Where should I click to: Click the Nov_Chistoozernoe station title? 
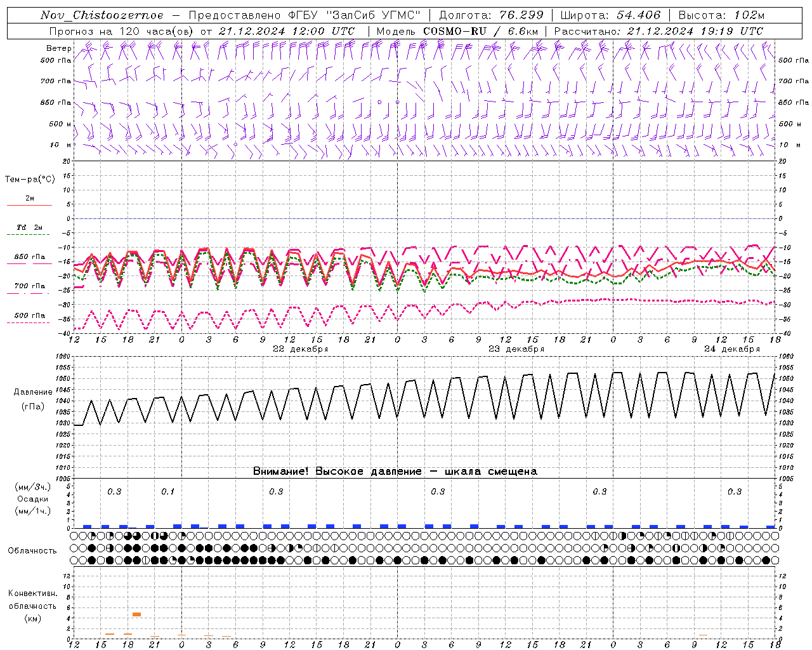click(x=101, y=15)
